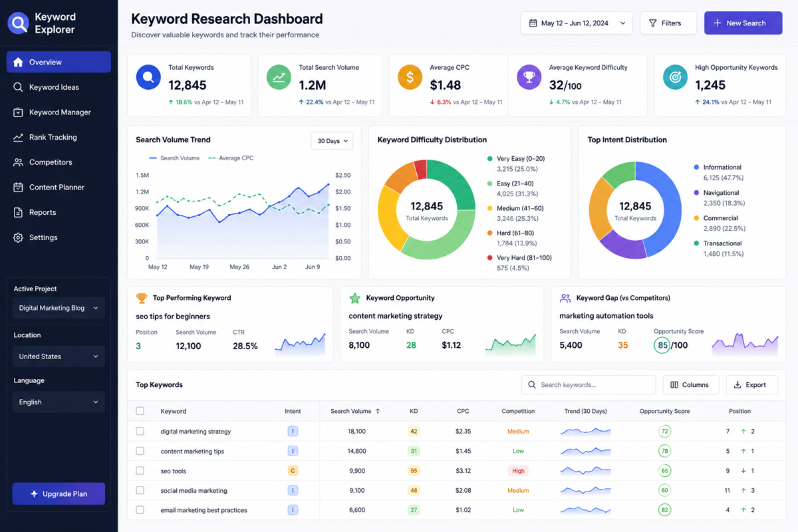Click the Competitors people icon in sidebar
This screenshot has width=798, height=532.
[18, 162]
